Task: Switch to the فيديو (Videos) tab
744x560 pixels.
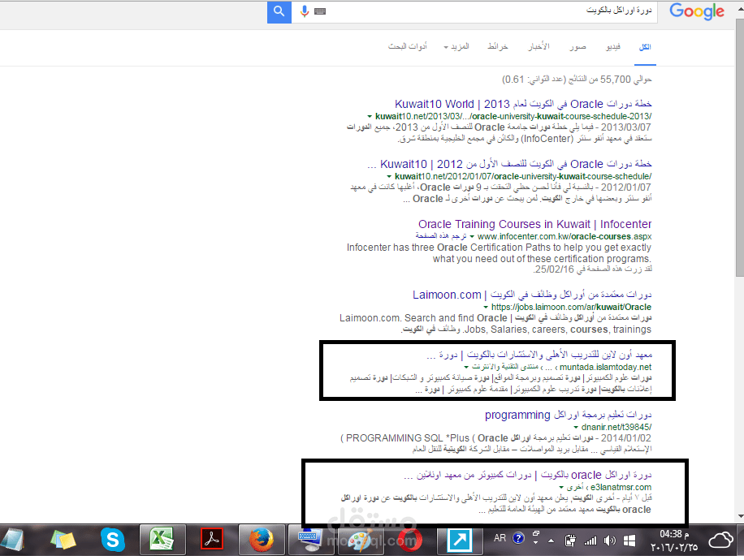Action: 613,46
